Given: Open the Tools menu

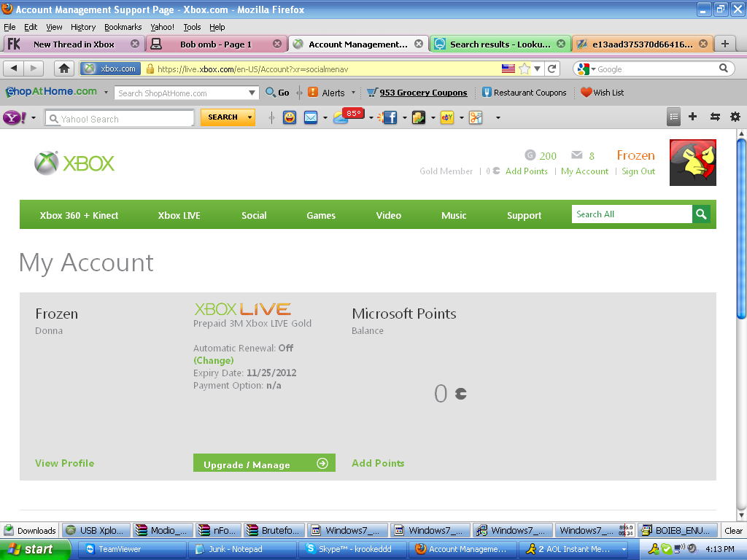Looking at the screenshot, I should coord(192,27).
